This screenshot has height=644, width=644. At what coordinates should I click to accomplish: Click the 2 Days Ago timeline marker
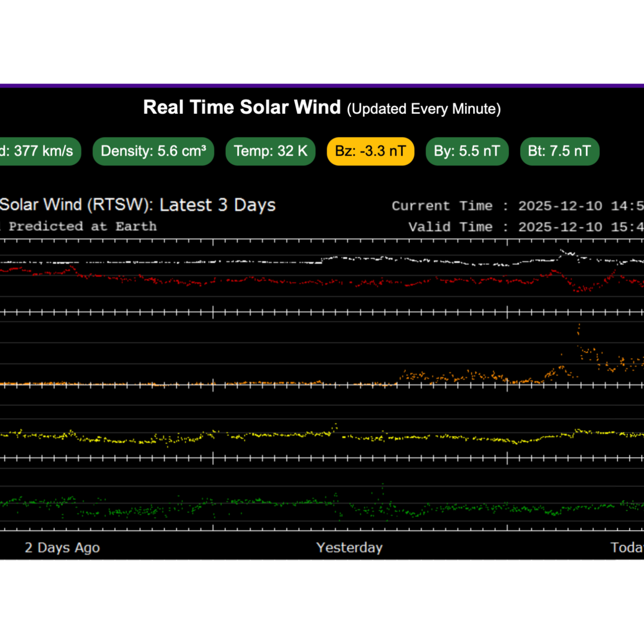pos(62,547)
